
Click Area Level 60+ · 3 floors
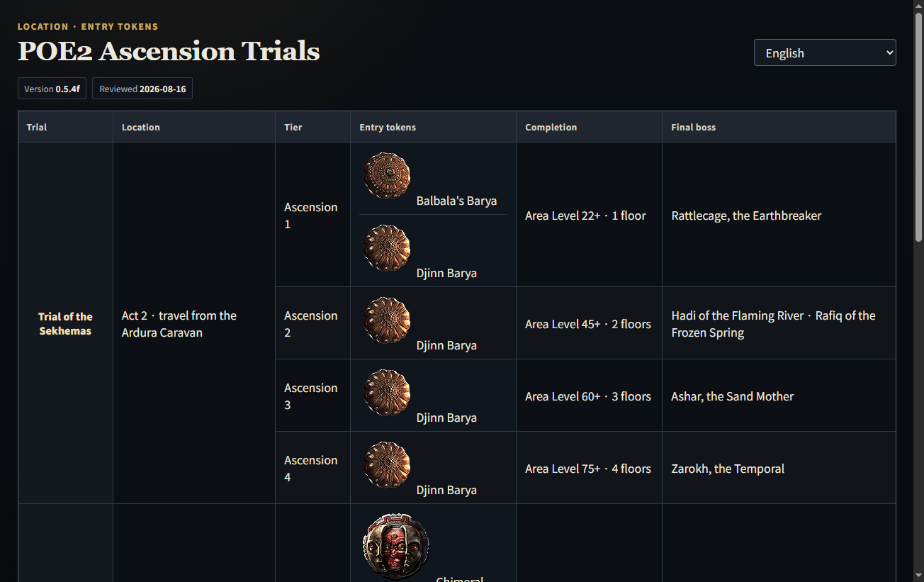(x=588, y=396)
